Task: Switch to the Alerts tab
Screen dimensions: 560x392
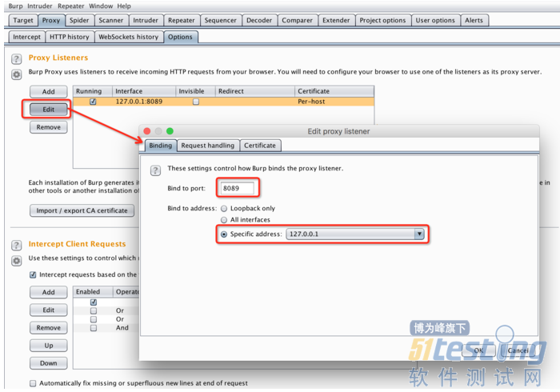Action: click(474, 20)
